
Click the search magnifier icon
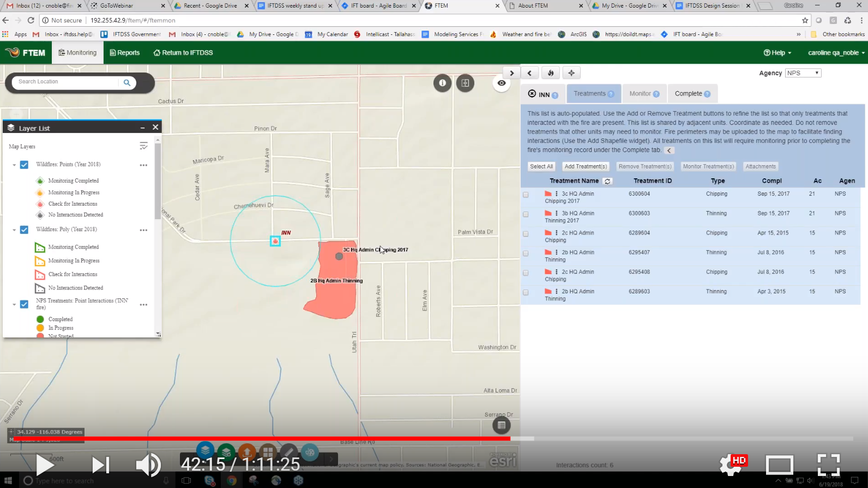click(x=127, y=83)
